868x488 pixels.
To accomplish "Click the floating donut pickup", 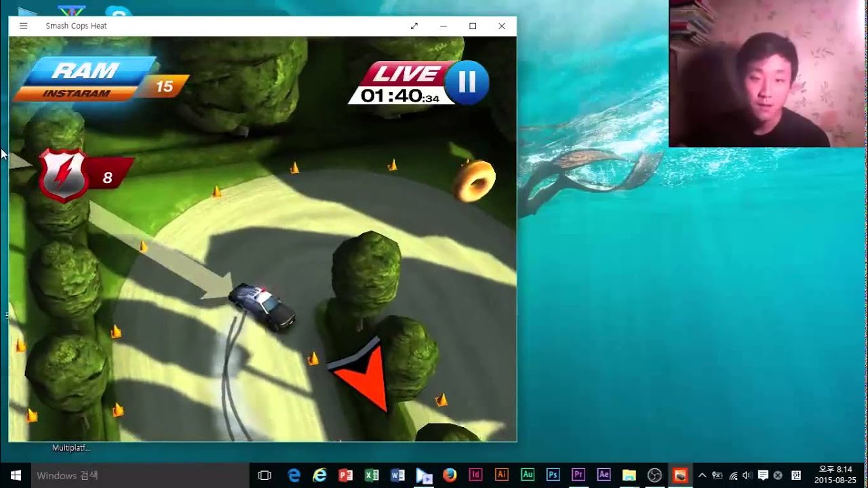I will coord(474,181).
